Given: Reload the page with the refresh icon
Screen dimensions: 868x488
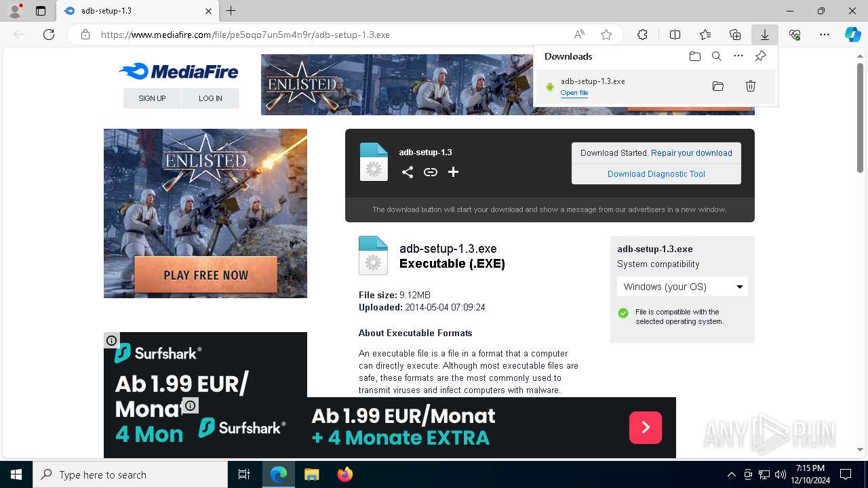Looking at the screenshot, I should pyautogui.click(x=49, y=35).
